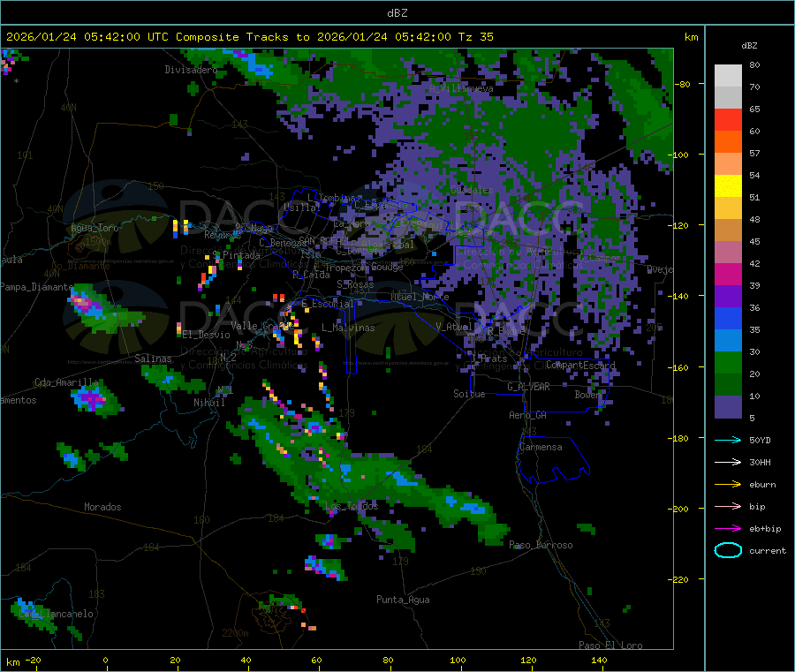Click the 'Punta_Agua' map label
Image resolution: width=795 pixels, height=672 pixels.
403,600
